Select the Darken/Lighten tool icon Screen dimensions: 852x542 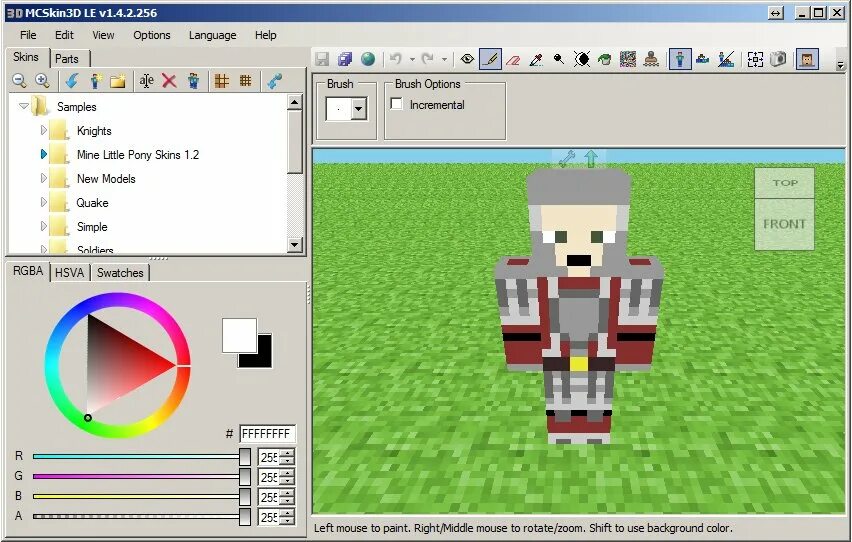point(581,59)
